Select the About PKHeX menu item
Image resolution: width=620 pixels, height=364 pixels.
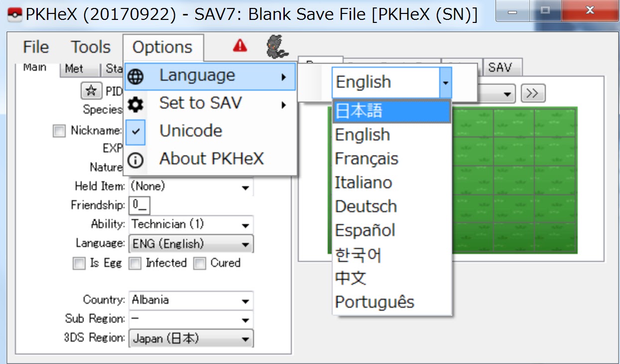[210, 160]
